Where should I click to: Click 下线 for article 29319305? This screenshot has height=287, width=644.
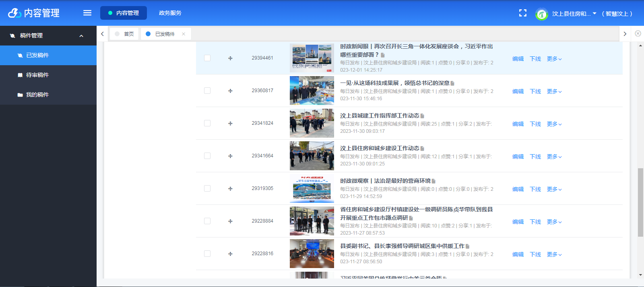pyautogui.click(x=535, y=189)
